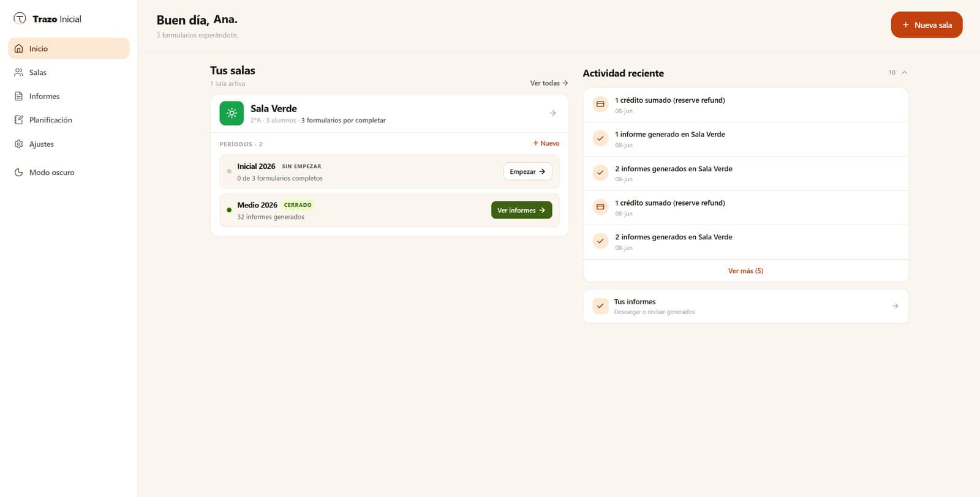Image resolution: width=980 pixels, height=497 pixels.
Task: Open the Sala Verde green sun icon
Action: 232,113
